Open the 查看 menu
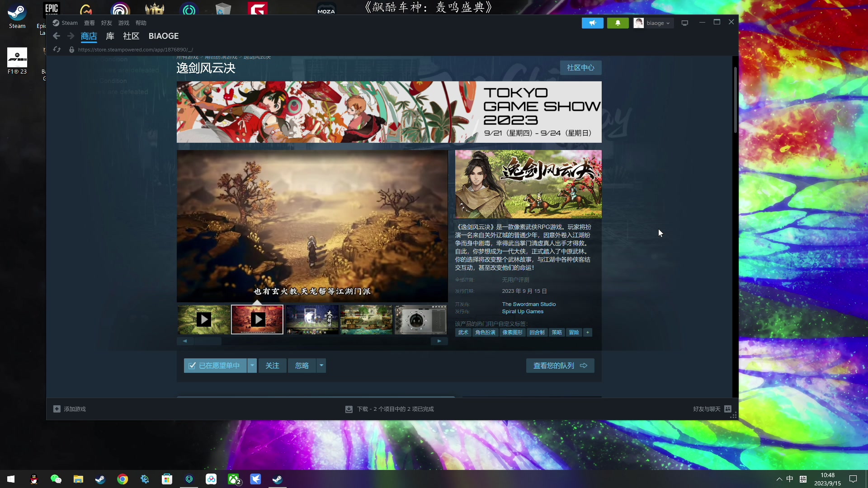 click(90, 23)
